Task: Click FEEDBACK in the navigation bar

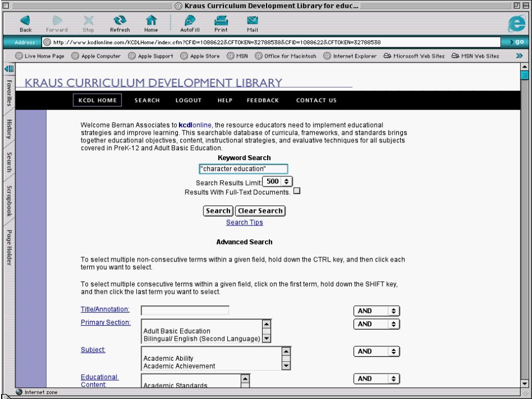Action: pos(263,100)
